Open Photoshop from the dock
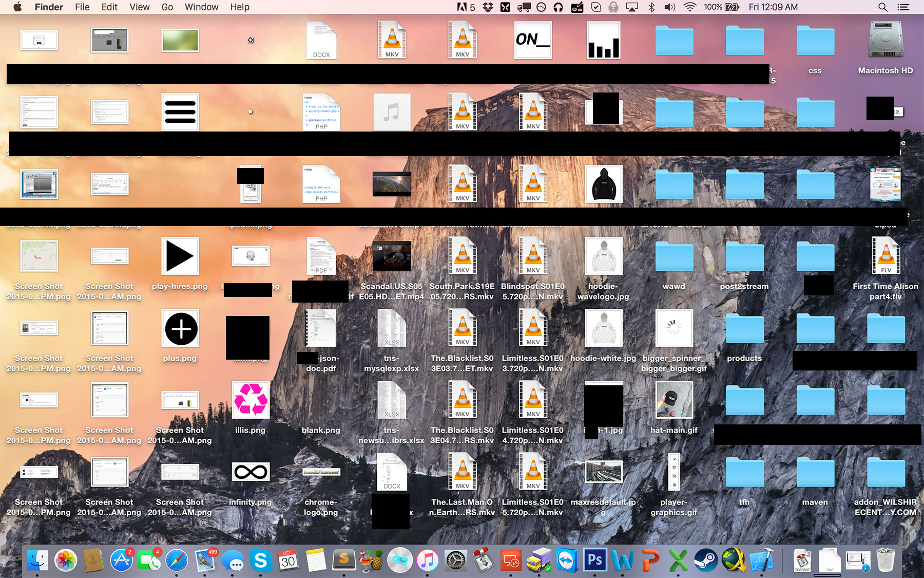924x578 pixels. 594,560
